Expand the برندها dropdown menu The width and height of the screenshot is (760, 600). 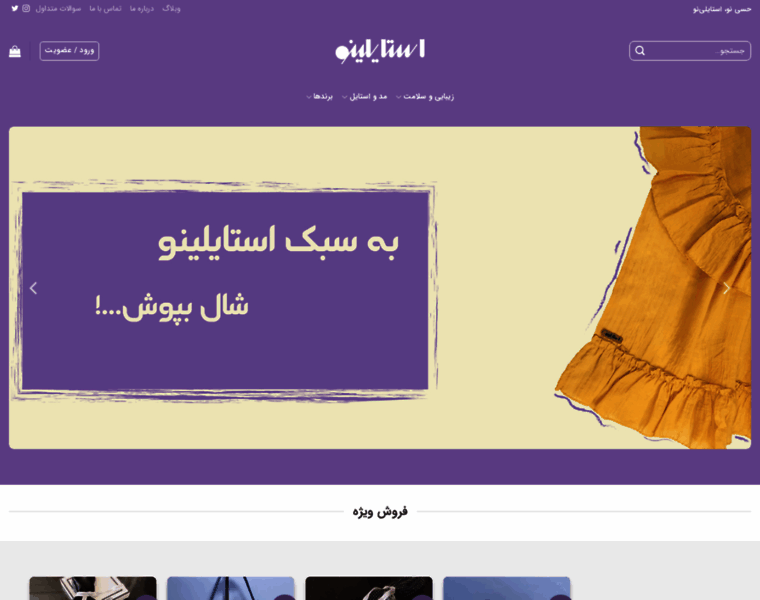(319, 96)
